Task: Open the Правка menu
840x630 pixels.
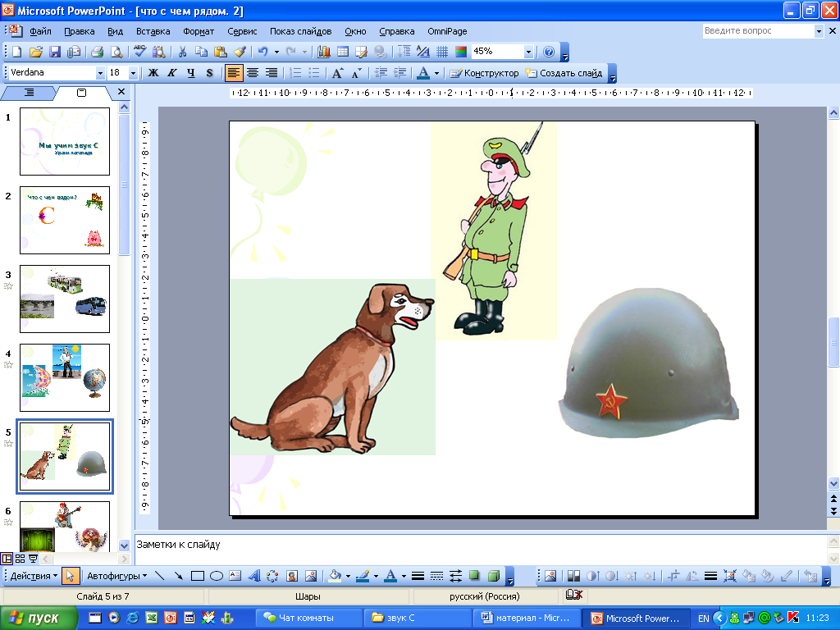Action: tap(80, 31)
